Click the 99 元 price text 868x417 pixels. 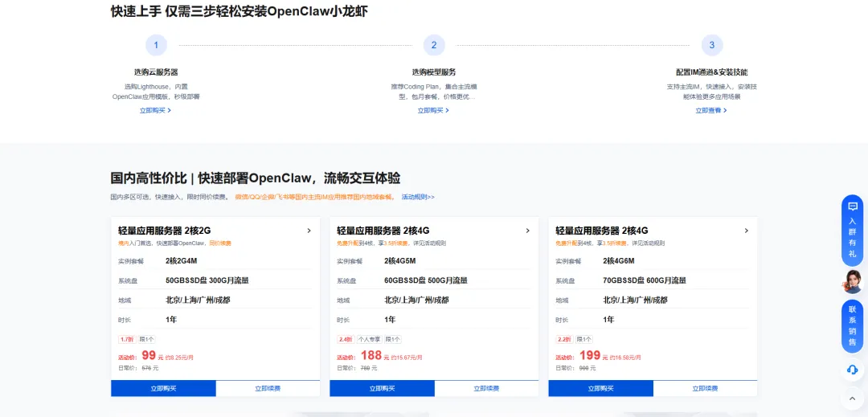153,356
